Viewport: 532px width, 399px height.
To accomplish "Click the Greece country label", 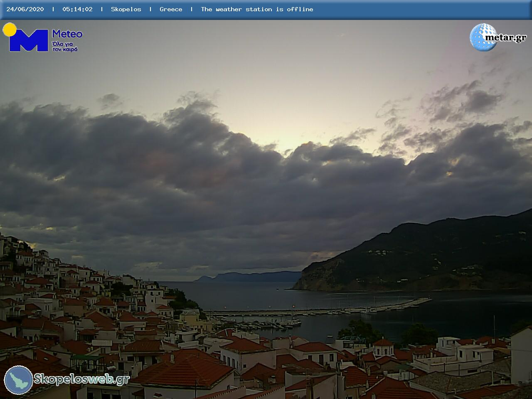I will click(x=171, y=9).
